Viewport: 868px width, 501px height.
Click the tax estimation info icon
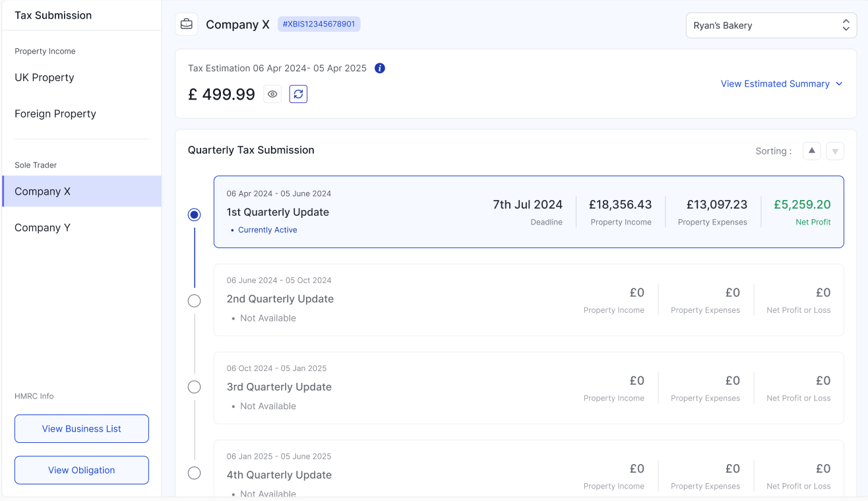(x=380, y=68)
